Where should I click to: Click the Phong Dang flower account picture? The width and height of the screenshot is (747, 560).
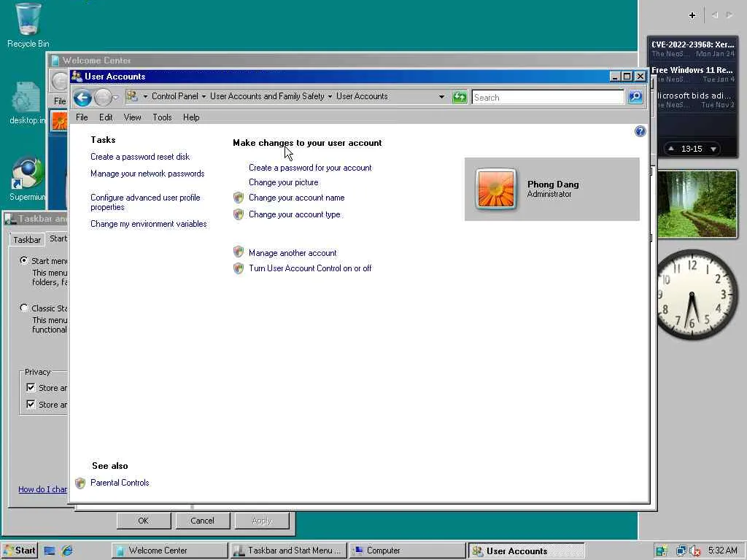pos(495,189)
